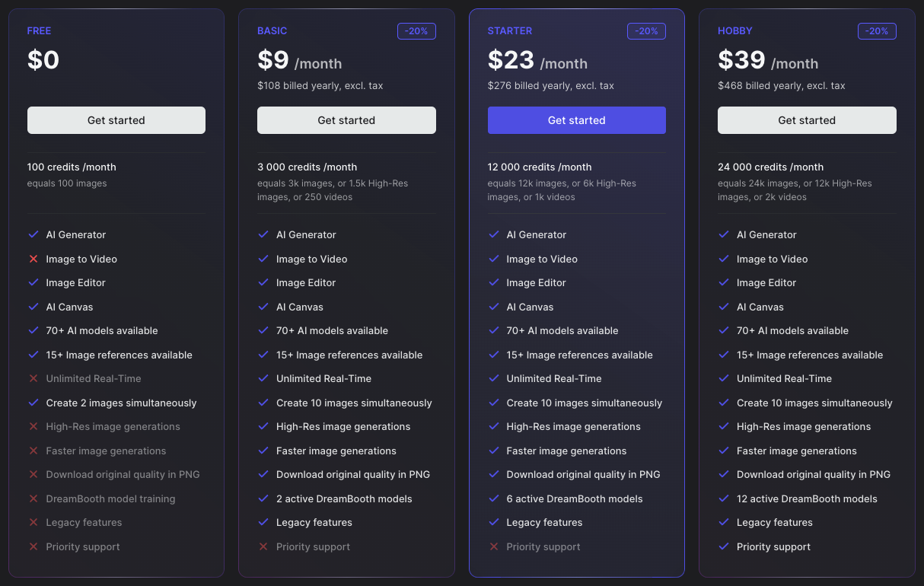Click the -20% discount badge on Hobby
The width and height of the screenshot is (924, 586).
coord(877,31)
